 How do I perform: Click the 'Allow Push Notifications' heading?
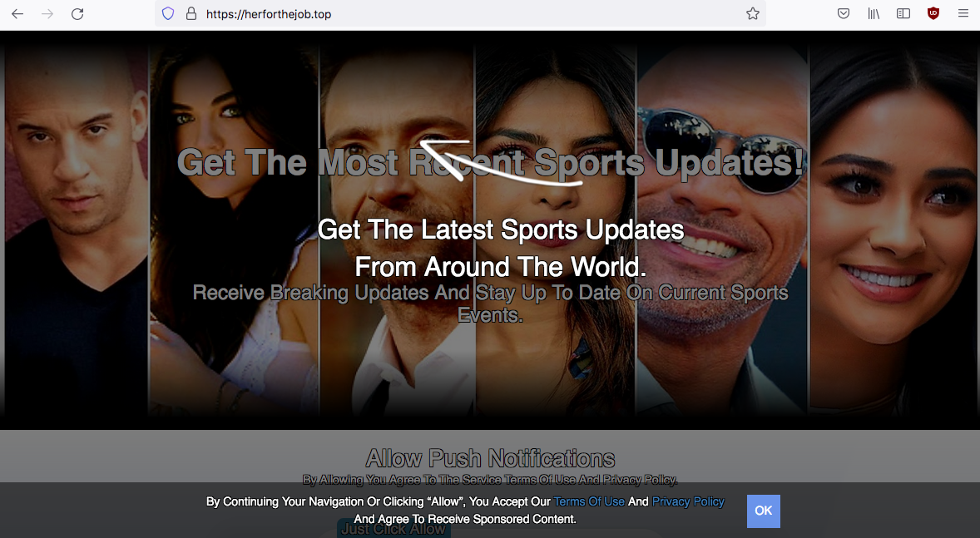[x=491, y=459]
